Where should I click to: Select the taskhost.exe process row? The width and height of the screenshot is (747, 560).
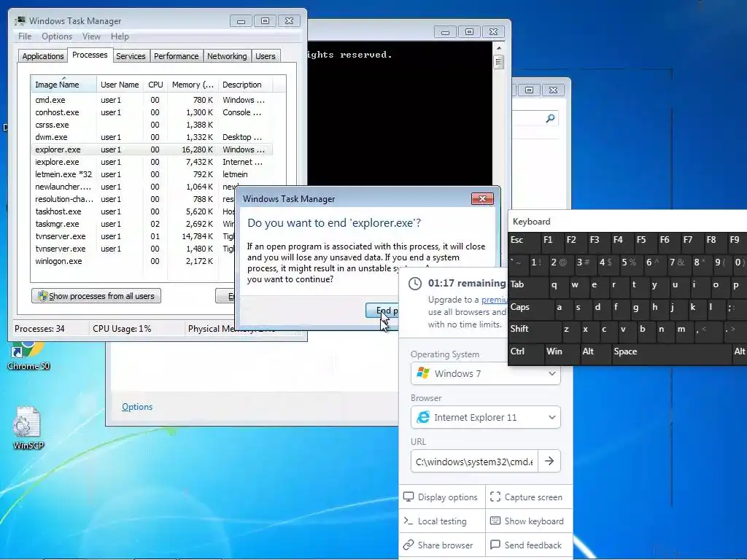tap(133, 211)
